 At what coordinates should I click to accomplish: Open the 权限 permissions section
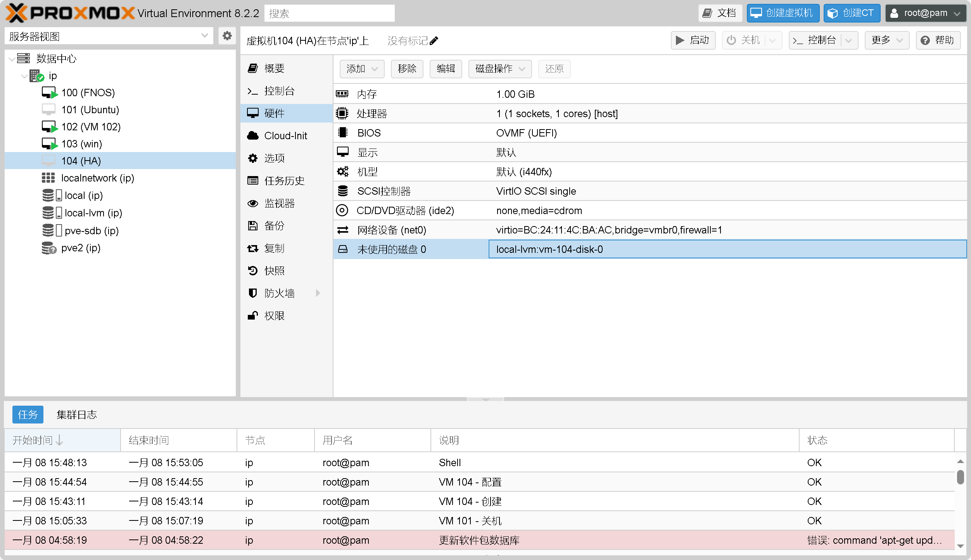[x=286, y=316]
